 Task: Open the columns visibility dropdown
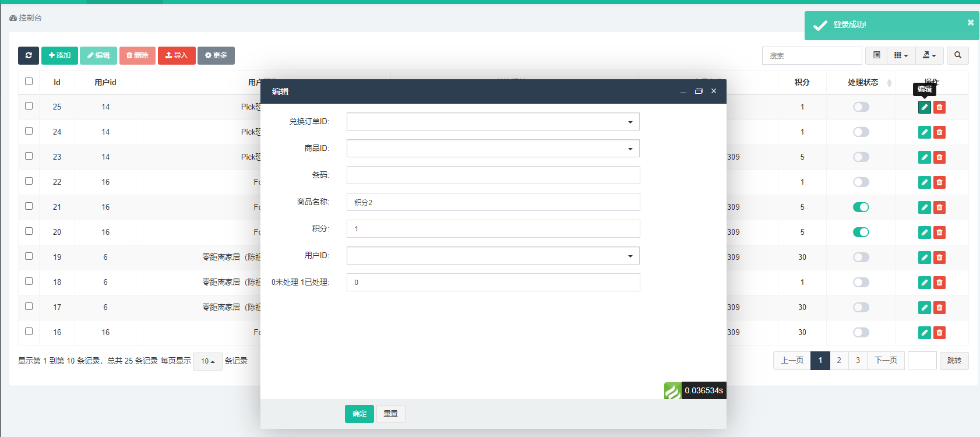click(x=901, y=55)
